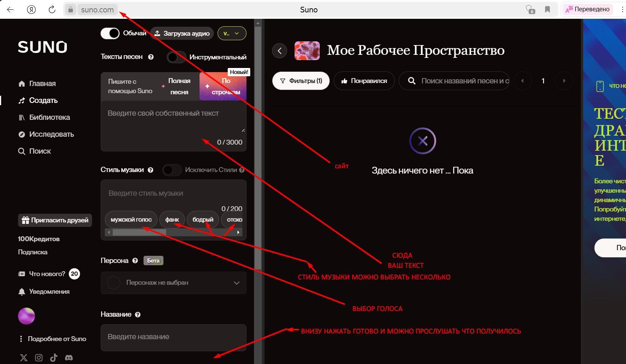This screenshot has height=364, width=626.
Task: Click the bookmark icon in address bar
Action: click(547, 10)
